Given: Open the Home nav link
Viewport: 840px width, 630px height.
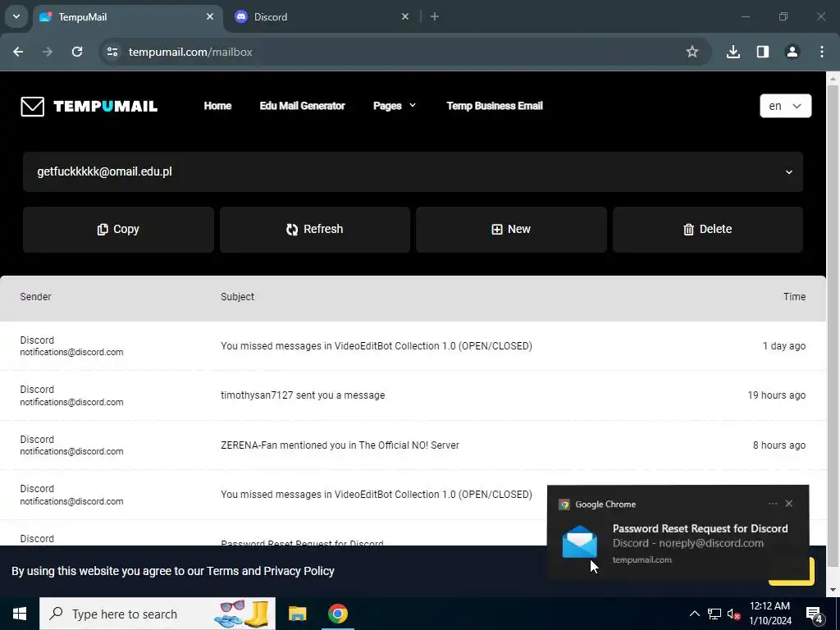Looking at the screenshot, I should (217, 106).
